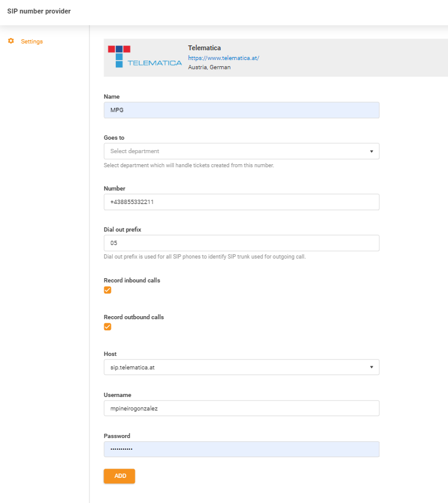448x503 pixels.
Task: Click the Telematica provider logo
Action: point(145,56)
